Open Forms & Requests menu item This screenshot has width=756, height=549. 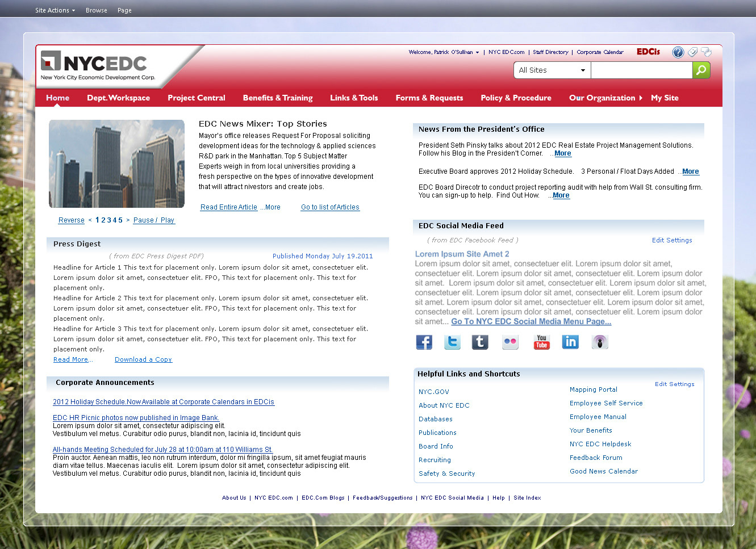pyautogui.click(x=429, y=98)
